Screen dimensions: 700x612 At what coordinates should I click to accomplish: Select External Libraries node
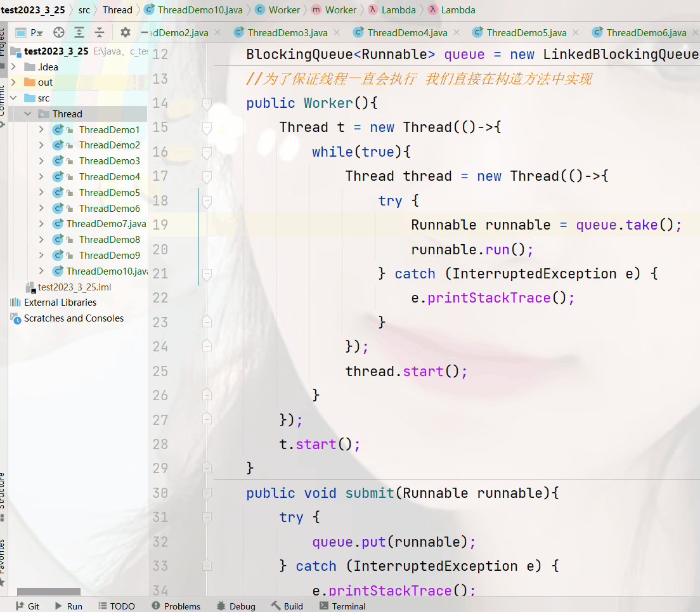tap(60, 303)
